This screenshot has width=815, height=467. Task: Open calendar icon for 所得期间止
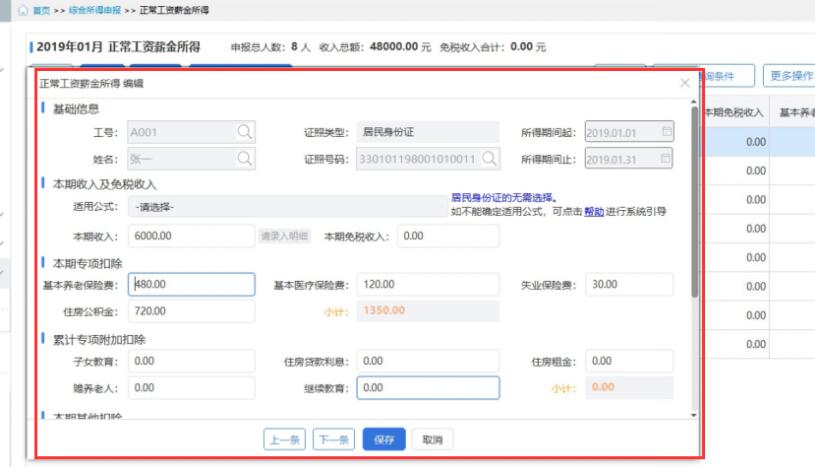(x=667, y=158)
